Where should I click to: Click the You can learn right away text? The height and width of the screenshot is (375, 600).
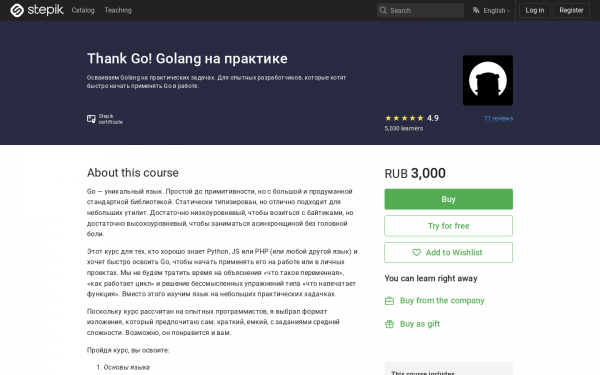[431, 279]
